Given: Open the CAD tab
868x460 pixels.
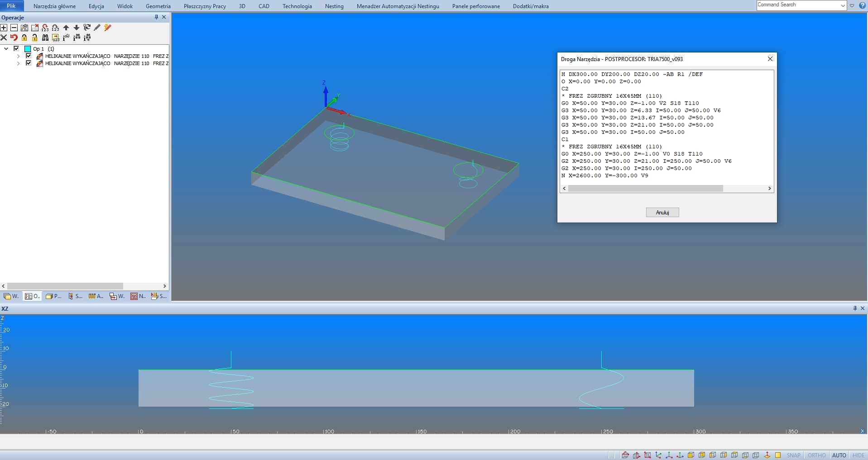Looking at the screenshot, I should click(264, 6).
